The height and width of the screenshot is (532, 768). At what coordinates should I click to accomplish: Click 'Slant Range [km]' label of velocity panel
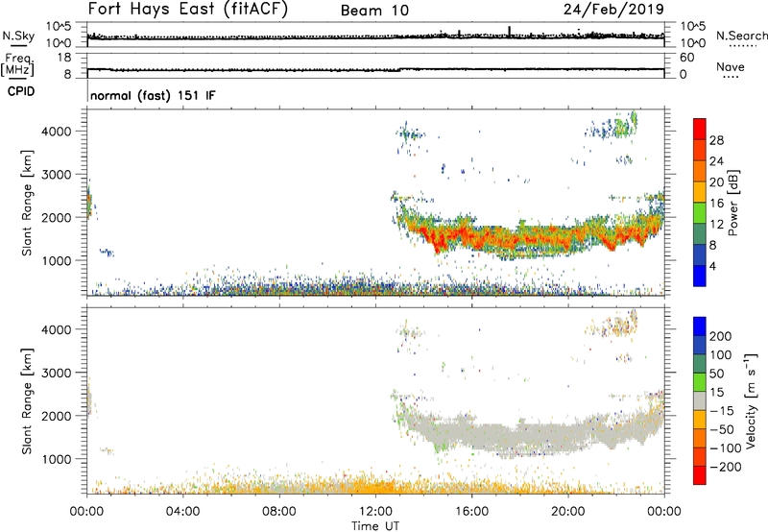(27, 401)
